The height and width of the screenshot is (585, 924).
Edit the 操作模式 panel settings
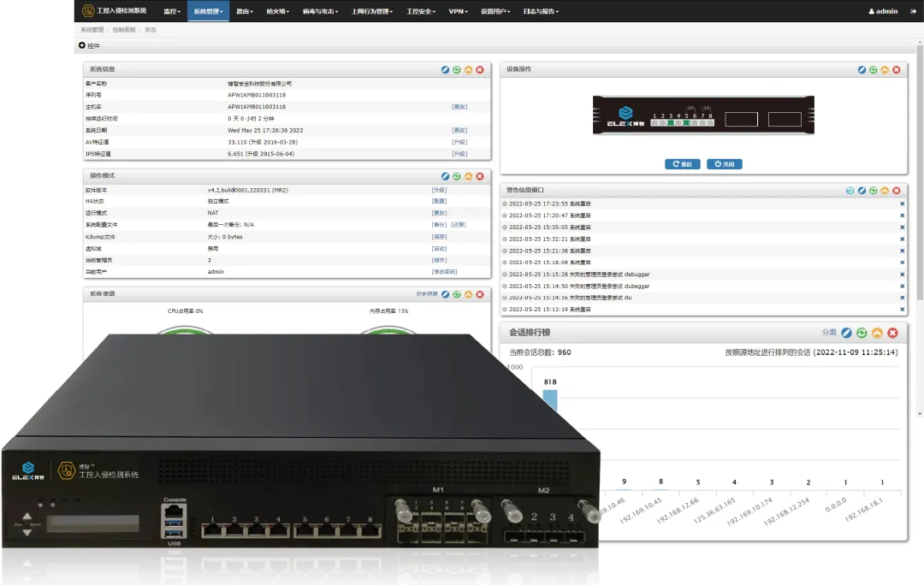[x=445, y=176]
